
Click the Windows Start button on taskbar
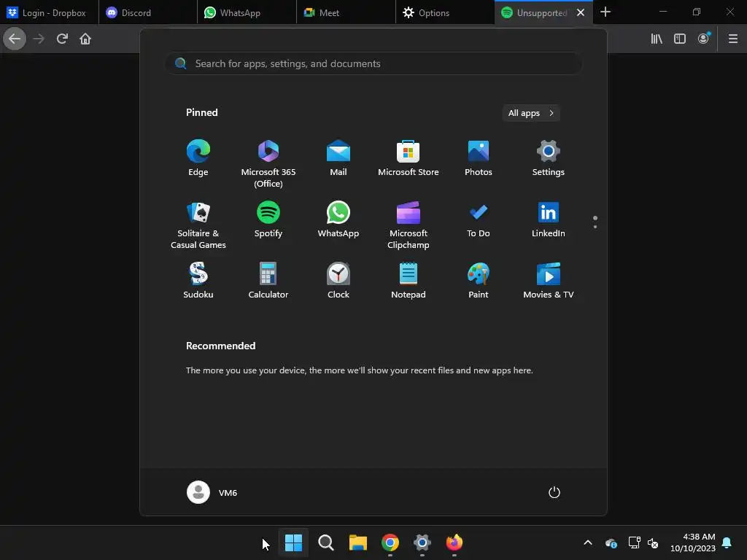(x=293, y=542)
